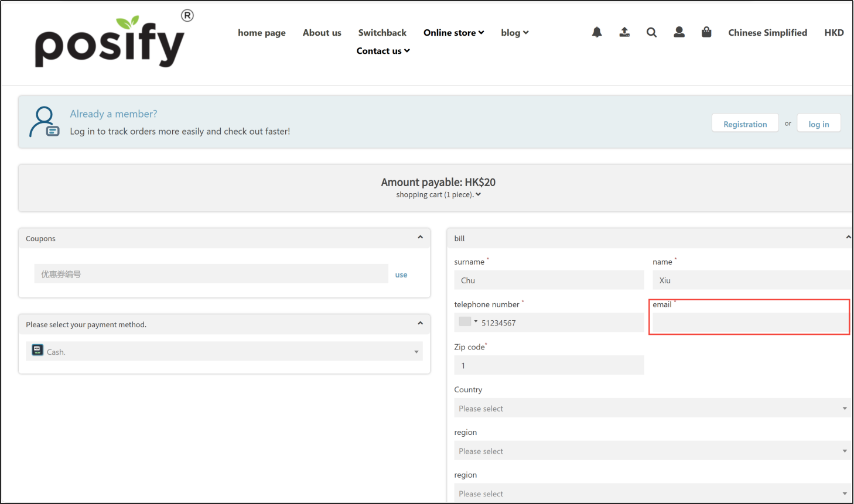Collapse the payment method panel
The image size is (854, 504).
tap(420, 324)
